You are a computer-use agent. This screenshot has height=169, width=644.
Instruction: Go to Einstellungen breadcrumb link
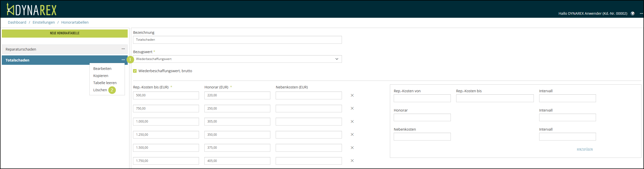coord(44,22)
